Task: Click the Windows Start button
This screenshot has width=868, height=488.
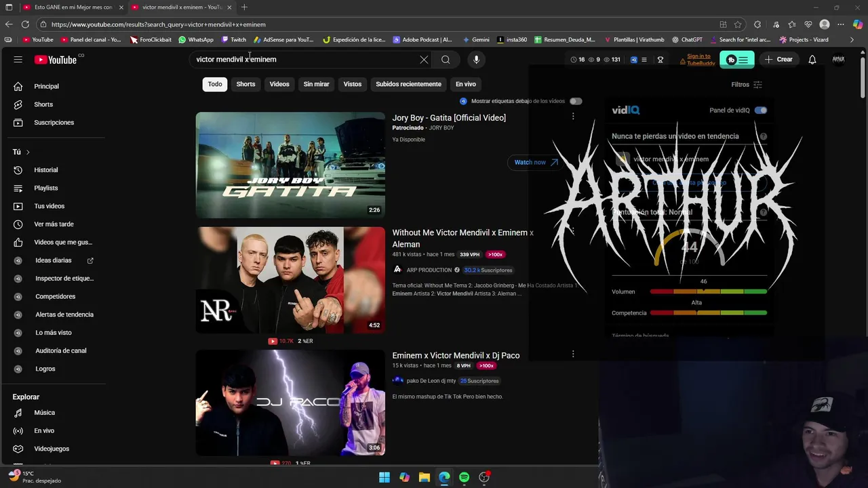Action: (384, 477)
